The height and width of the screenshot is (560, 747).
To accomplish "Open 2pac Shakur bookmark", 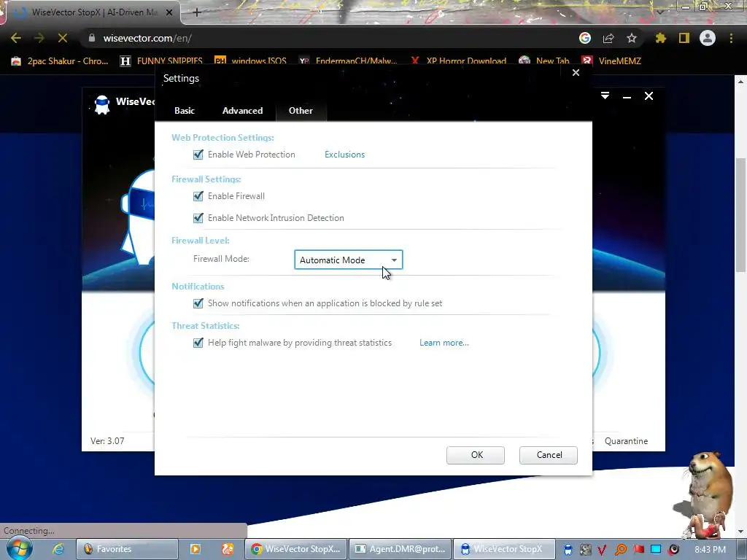I will tap(60, 61).
